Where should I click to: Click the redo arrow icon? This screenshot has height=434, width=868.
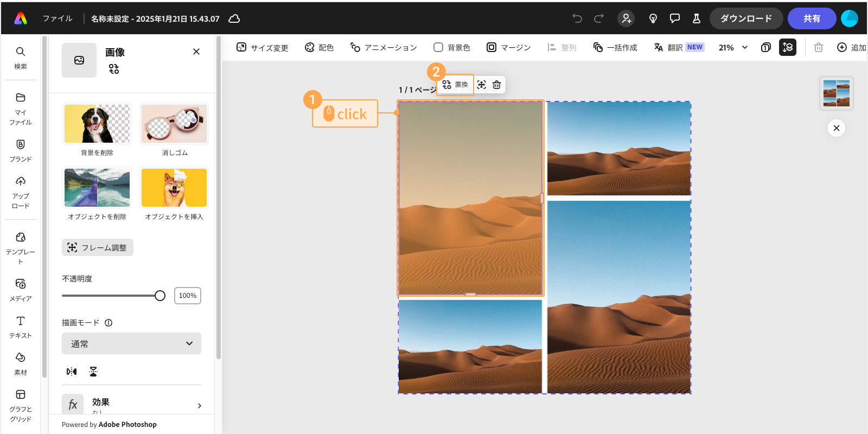(599, 18)
